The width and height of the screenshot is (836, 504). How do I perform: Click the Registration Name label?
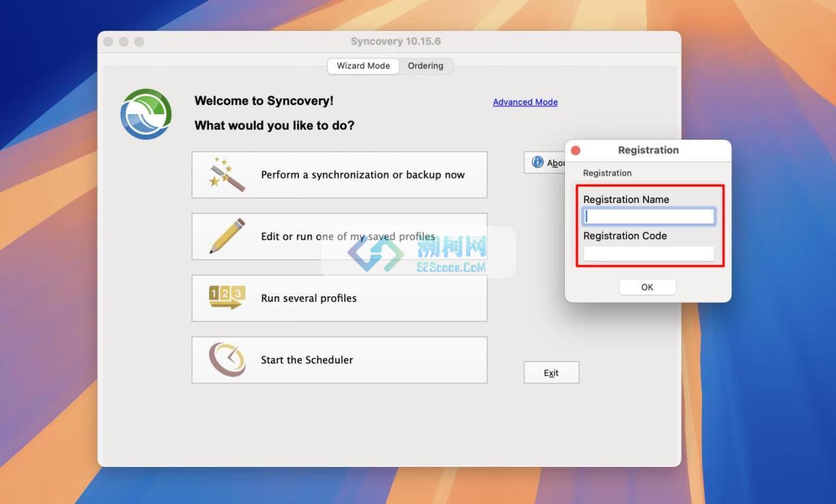tap(626, 200)
